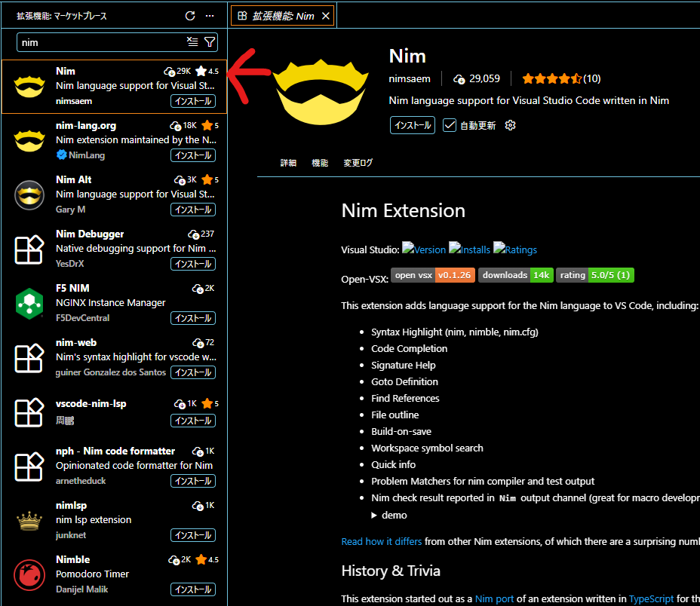
Task: Clear the extension search results
Action: coord(192,42)
